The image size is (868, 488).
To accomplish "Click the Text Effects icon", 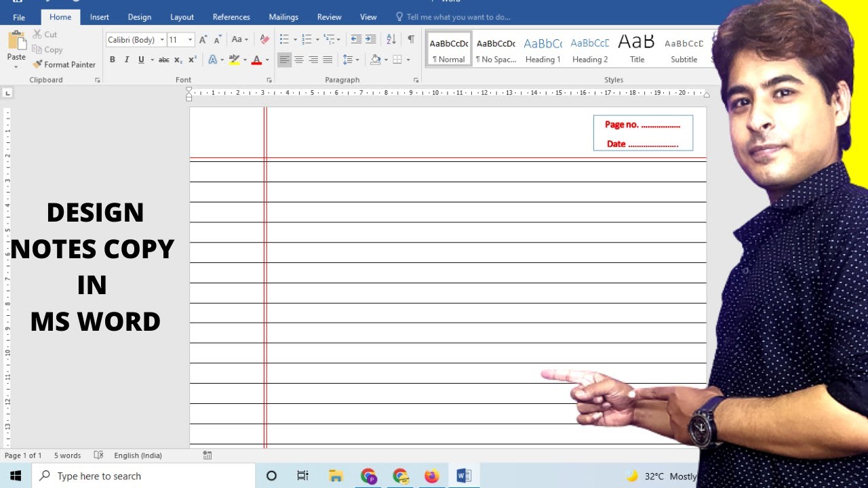I will pyautogui.click(x=213, y=60).
